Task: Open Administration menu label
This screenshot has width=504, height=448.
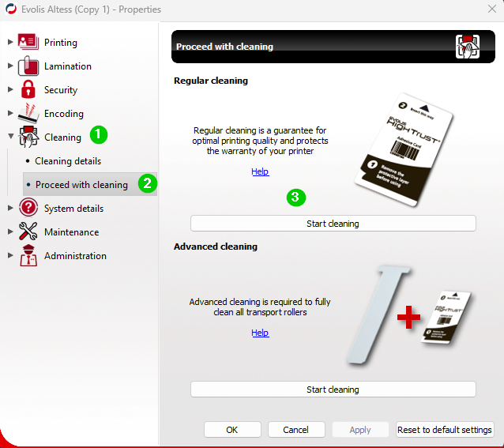Action: pyautogui.click(x=75, y=256)
